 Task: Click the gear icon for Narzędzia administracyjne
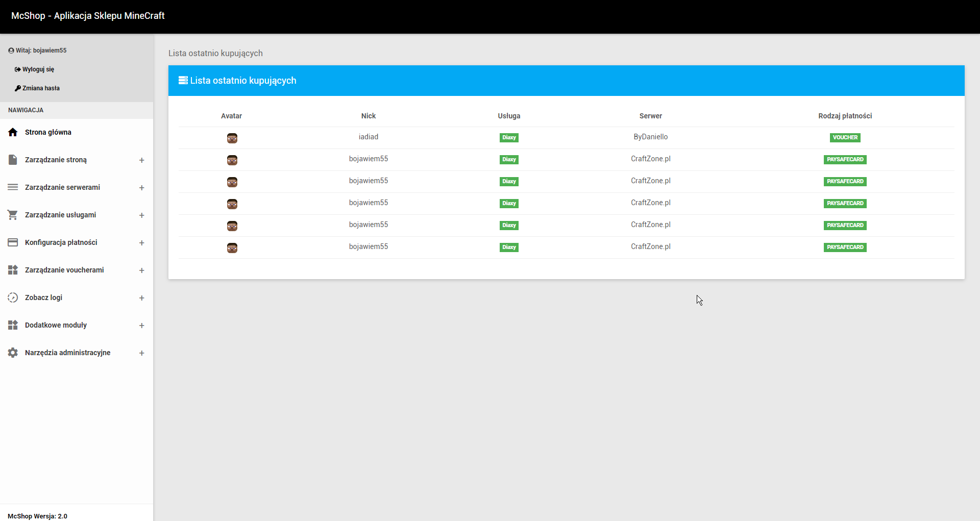[13, 353]
